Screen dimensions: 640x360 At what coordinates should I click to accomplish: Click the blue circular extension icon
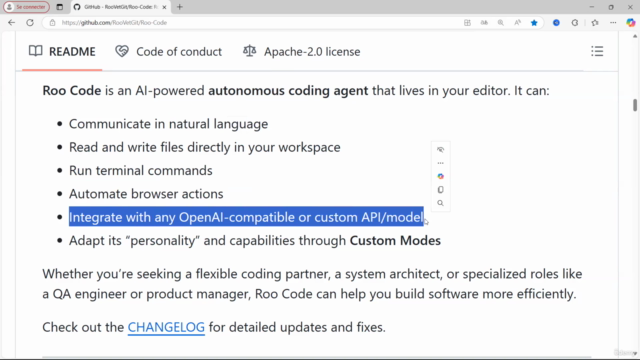point(556,23)
